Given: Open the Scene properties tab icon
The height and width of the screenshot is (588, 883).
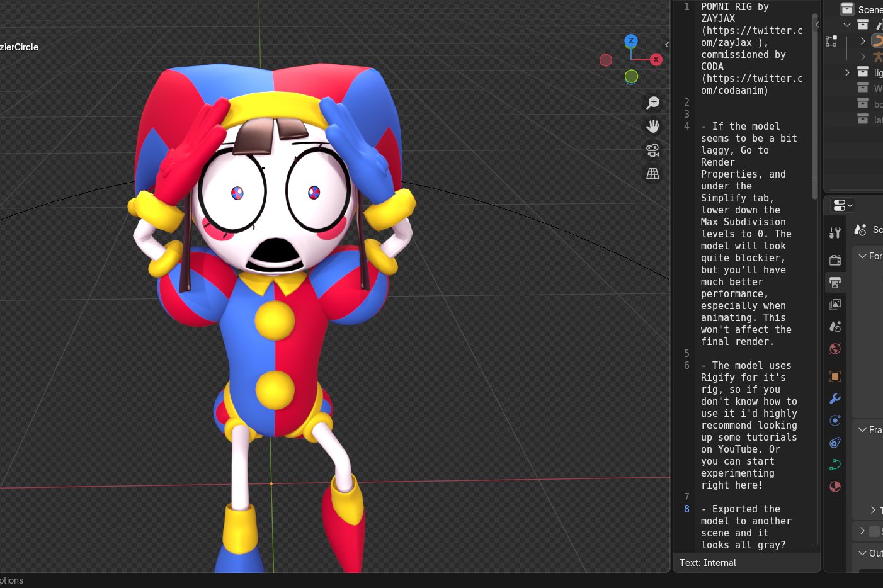Looking at the screenshot, I should [835, 327].
